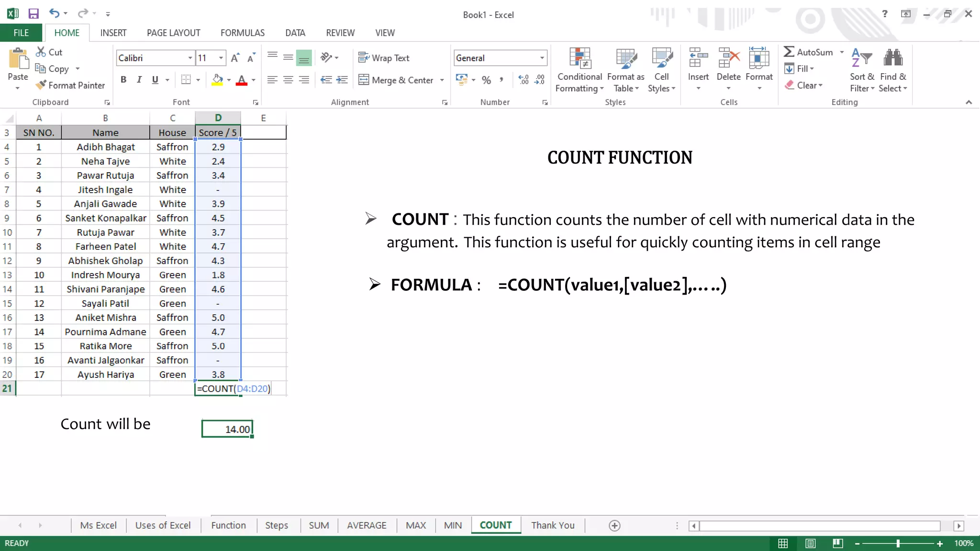Click the Save icon in quick access toolbar
The image size is (980, 551).
(x=33, y=14)
